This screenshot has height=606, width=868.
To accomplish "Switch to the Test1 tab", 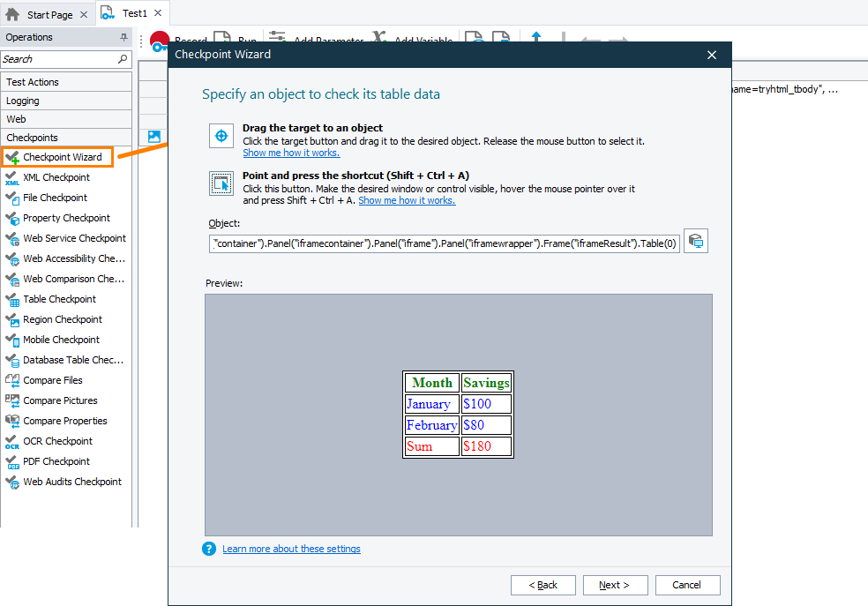I will click(x=133, y=13).
